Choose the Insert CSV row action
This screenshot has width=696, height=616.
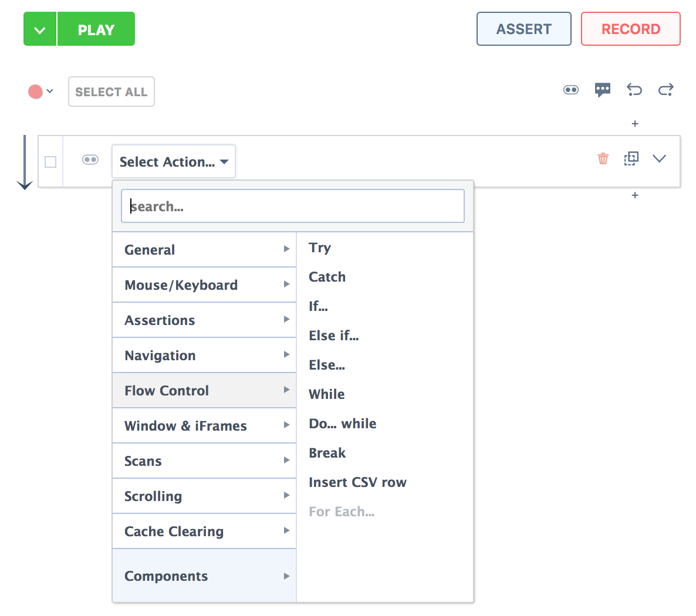pos(358,482)
